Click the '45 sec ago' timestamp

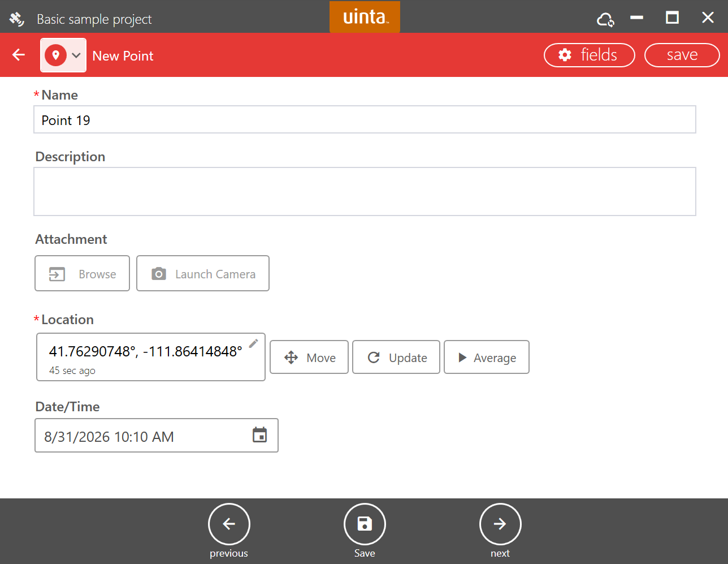[x=72, y=371]
